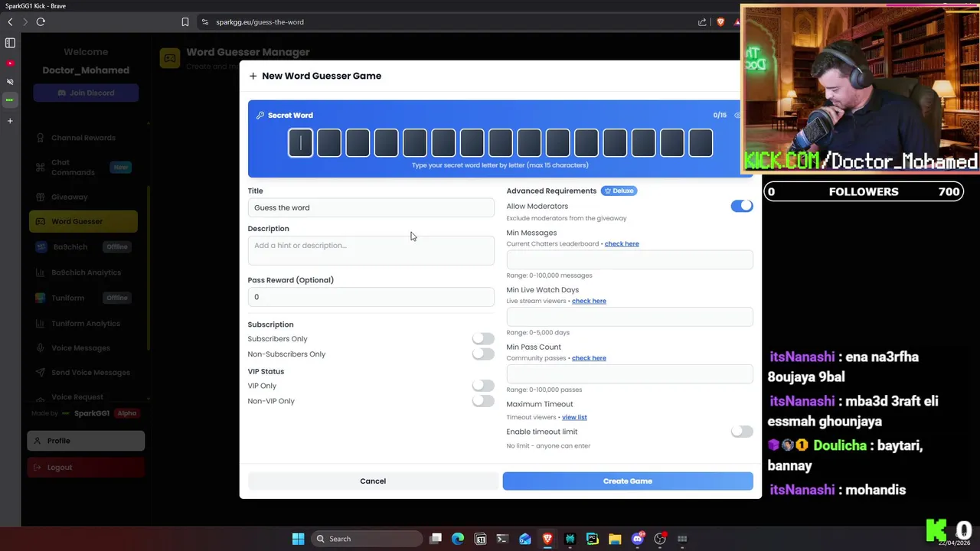Switch on the VIP Only toggle

pyautogui.click(x=483, y=386)
